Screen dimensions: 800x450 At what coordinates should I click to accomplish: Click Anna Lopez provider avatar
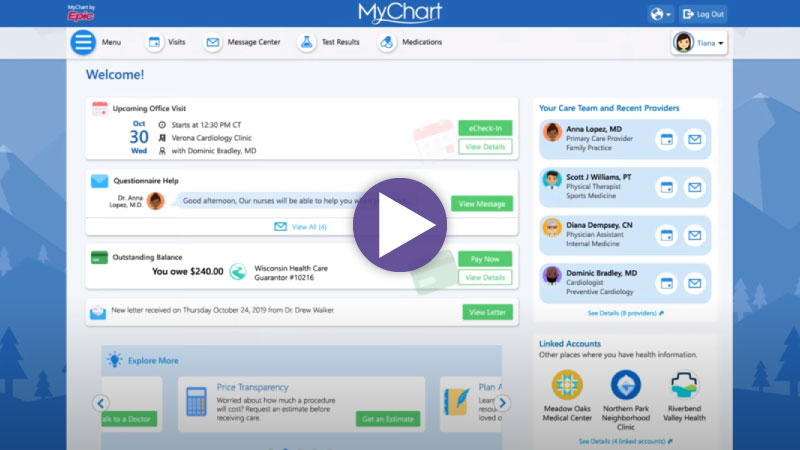point(552,132)
